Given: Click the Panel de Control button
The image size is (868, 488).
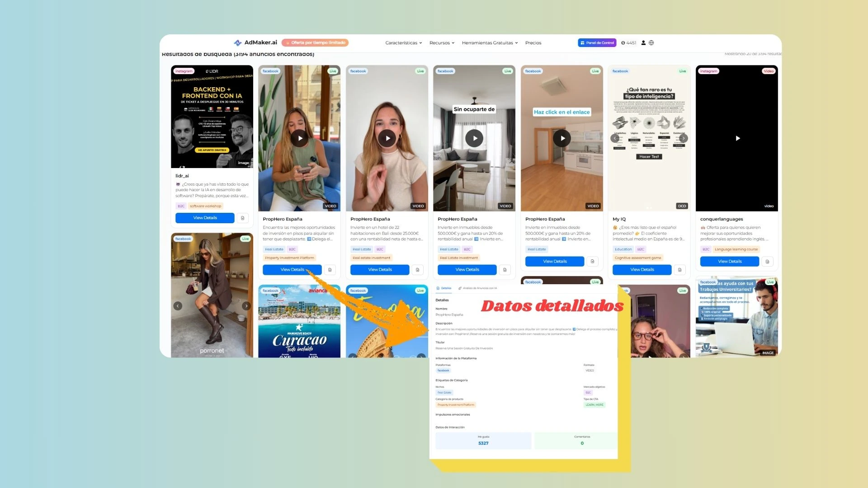Looking at the screenshot, I should click(x=597, y=42).
